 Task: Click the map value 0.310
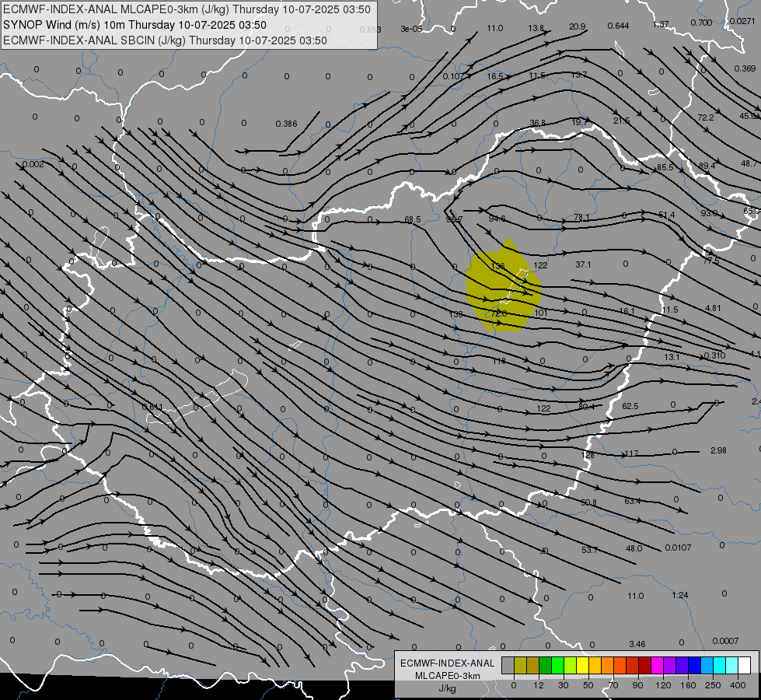714,355
